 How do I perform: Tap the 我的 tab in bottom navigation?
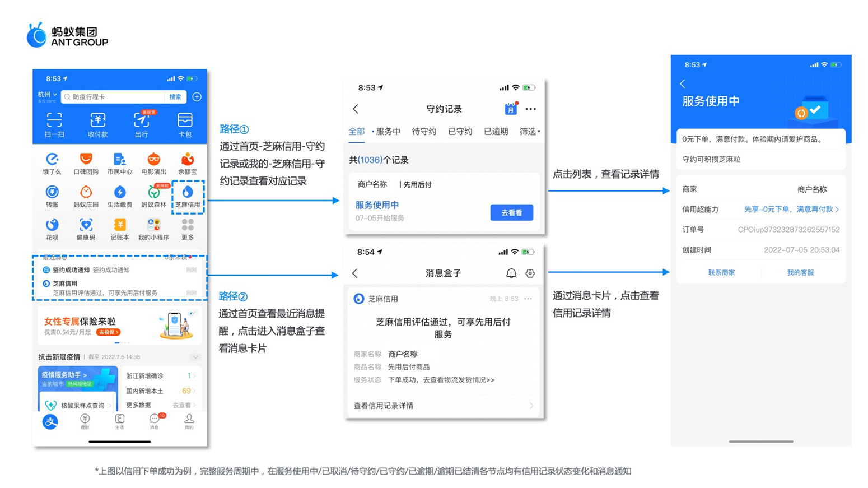189,421
